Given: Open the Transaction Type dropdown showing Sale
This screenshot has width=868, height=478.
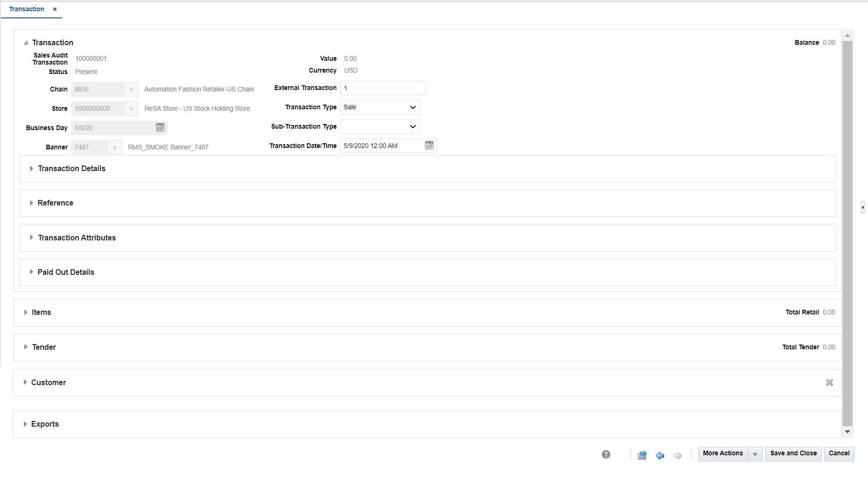Looking at the screenshot, I should tap(411, 107).
